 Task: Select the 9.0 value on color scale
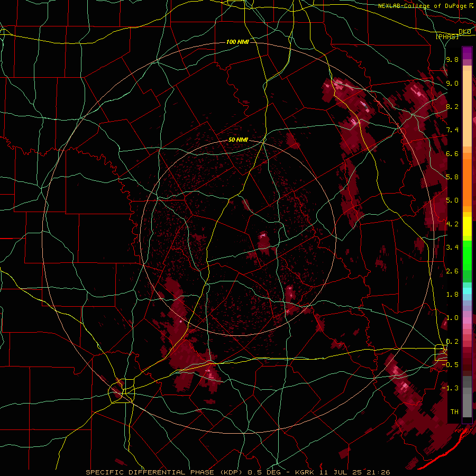pyautogui.click(x=452, y=83)
